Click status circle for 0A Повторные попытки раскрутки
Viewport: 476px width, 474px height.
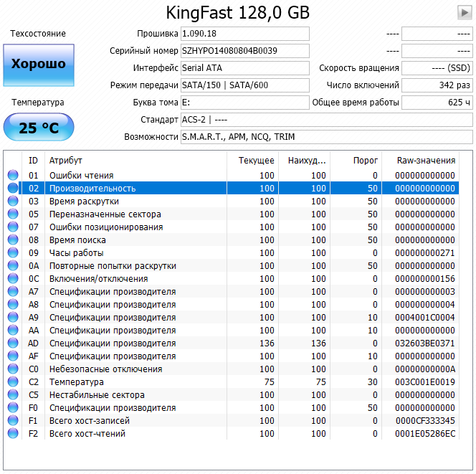13,265
